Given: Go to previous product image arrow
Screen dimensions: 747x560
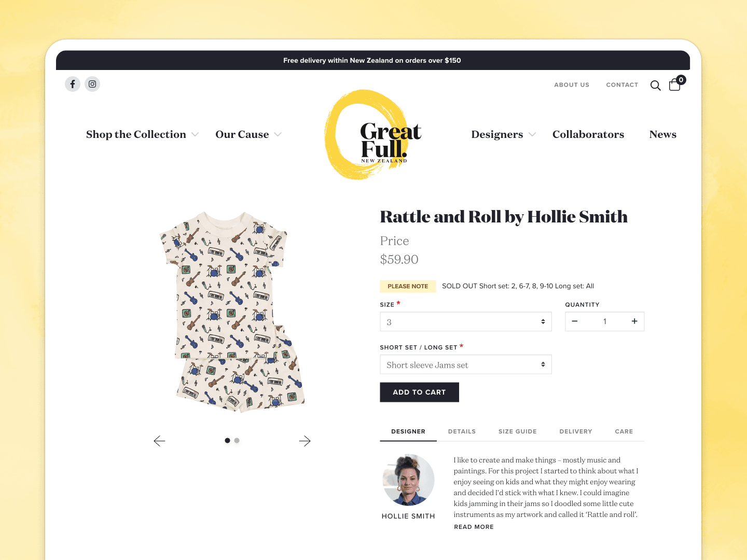Looking at the screenshot, I should pyautogui.click(x=159, y=441).
